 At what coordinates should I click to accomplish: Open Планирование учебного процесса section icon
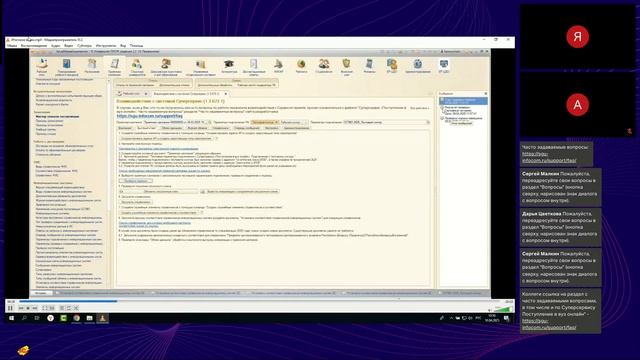67,66
